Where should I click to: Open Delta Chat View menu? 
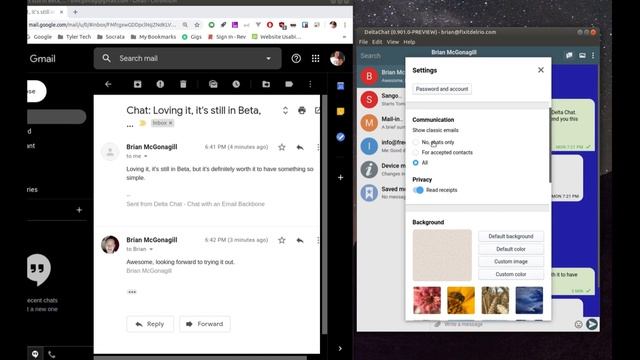(393, 42)
